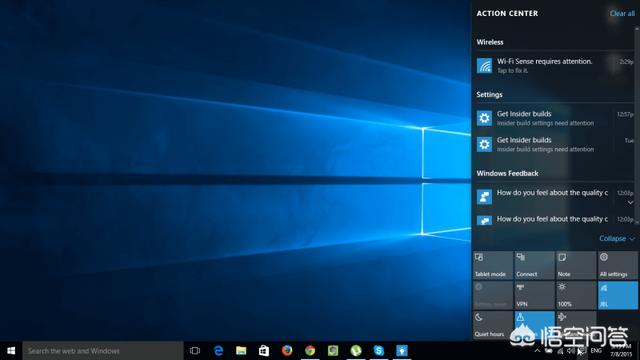Open the Start menu
Image resolution: width=640 pixels, height=360 pixels.
pyautogui.click(x=11, y=351)
